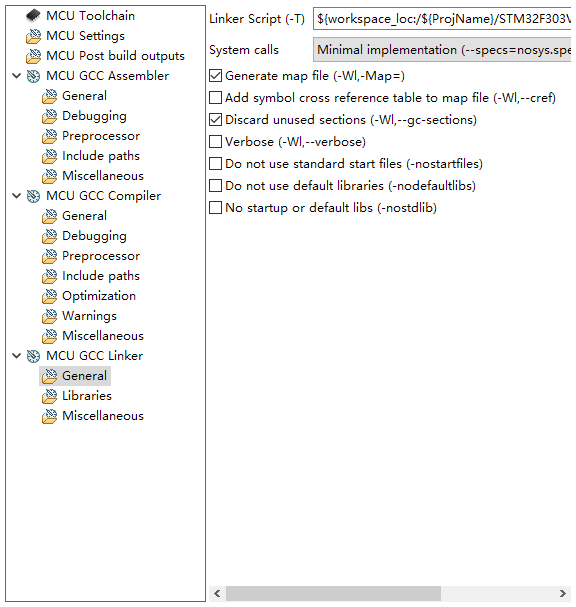Screen dimensions: 576x607
Task: Uncheck Discard unused sections option
Action: point(216,120)
